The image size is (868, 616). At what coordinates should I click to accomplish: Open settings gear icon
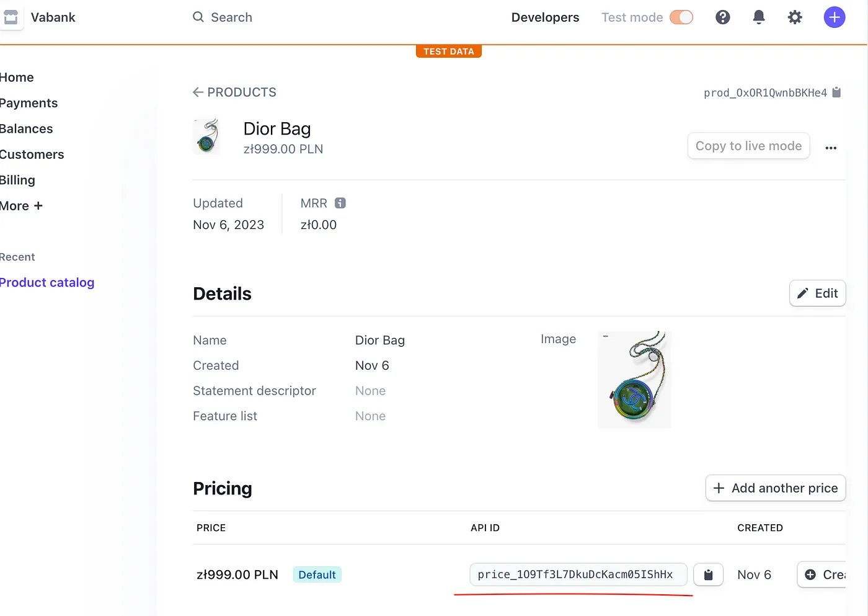(x=795, y=17)
